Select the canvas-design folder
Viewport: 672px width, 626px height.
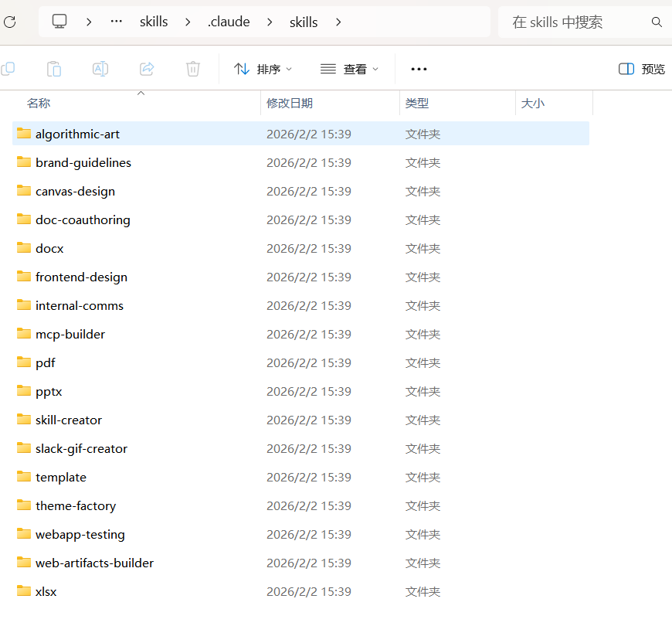[x=301, y=191]
